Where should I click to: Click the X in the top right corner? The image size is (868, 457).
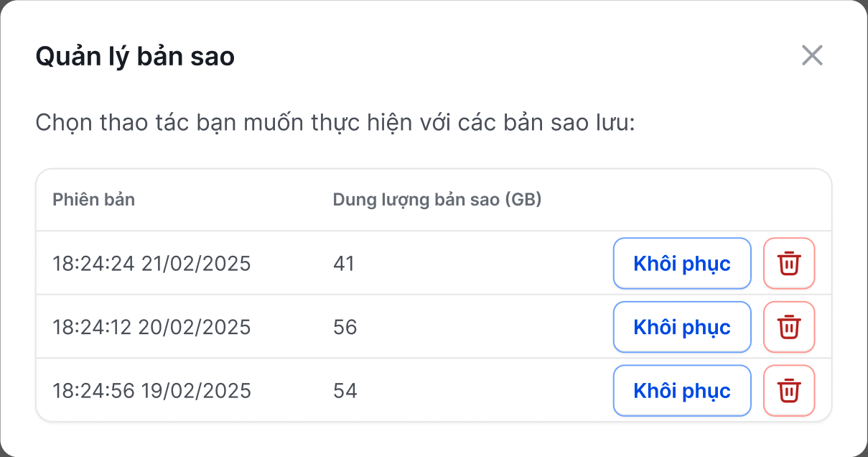812,55
